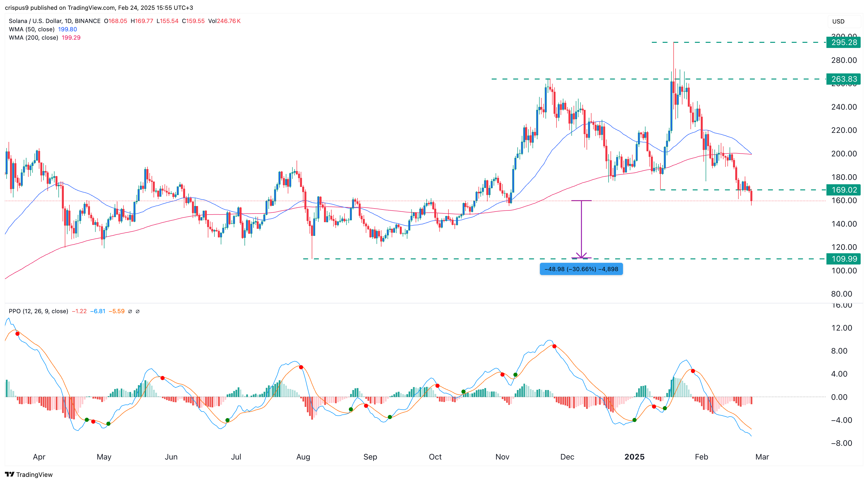Click the 169.02 price level label

coord(843,190)
